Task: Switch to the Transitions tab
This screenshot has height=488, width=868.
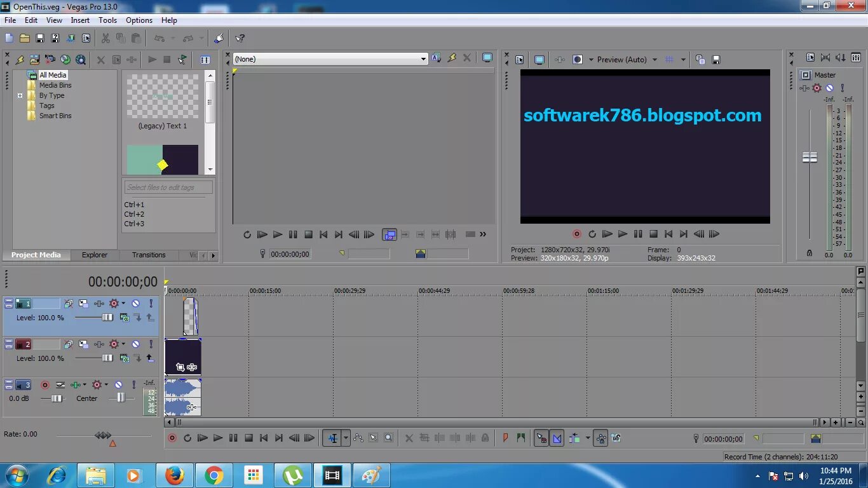Action: point(148,255)
